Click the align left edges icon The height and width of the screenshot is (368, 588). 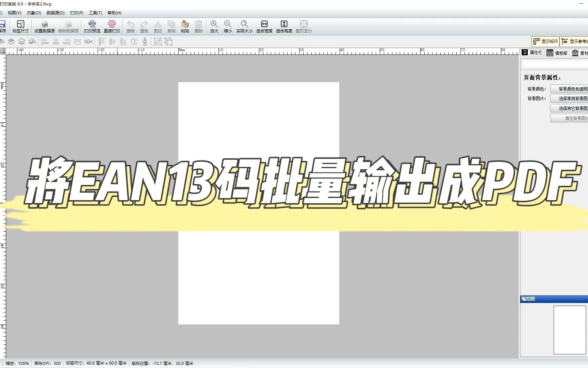coord(45,42)
